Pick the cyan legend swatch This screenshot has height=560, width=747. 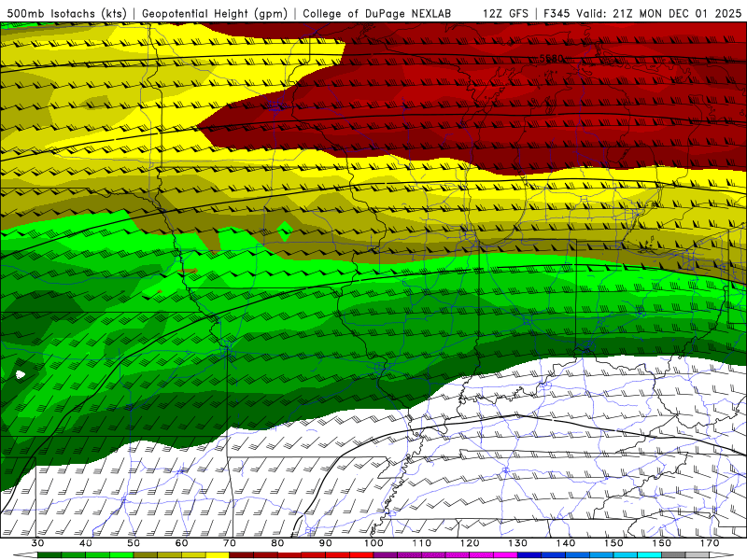tap(649, 555)
